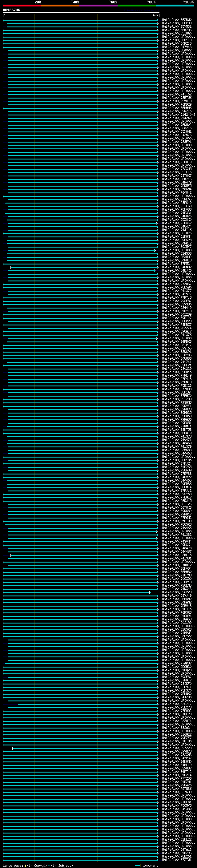Click hit label UniRef100_B4DJX6
The height and width of the screenshot is (868, 197).
click(177, 270)
